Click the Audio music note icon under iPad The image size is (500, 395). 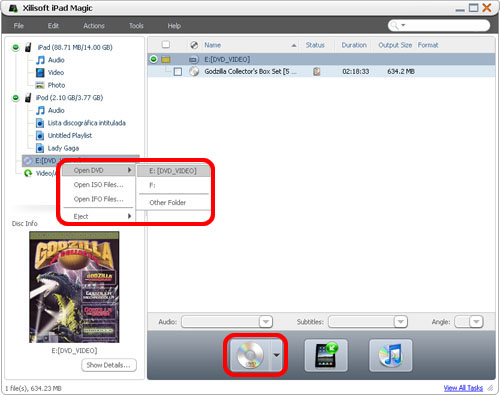click(x=40, y=60)
